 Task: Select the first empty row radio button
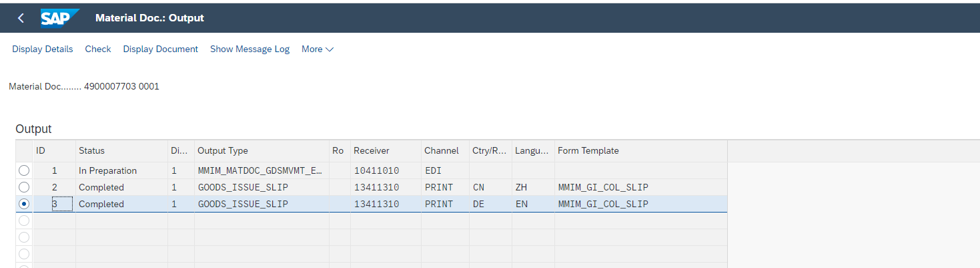click(24, 221)
